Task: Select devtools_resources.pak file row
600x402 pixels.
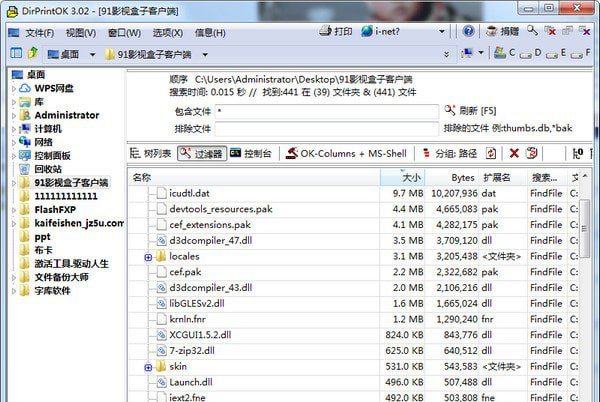Action: point(354,209)
